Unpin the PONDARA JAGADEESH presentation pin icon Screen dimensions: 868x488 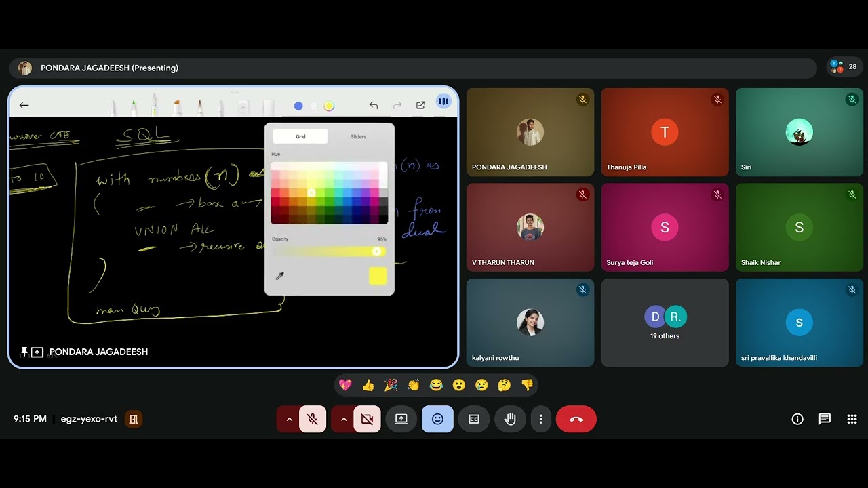click(24, 352)
